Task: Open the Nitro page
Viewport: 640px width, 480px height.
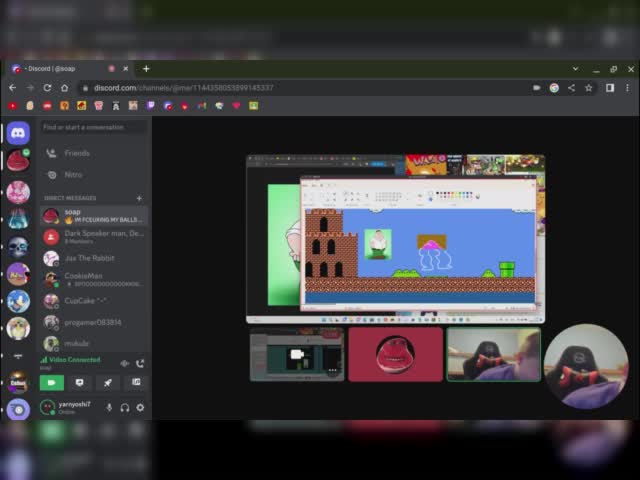Action: click(93, 175)
